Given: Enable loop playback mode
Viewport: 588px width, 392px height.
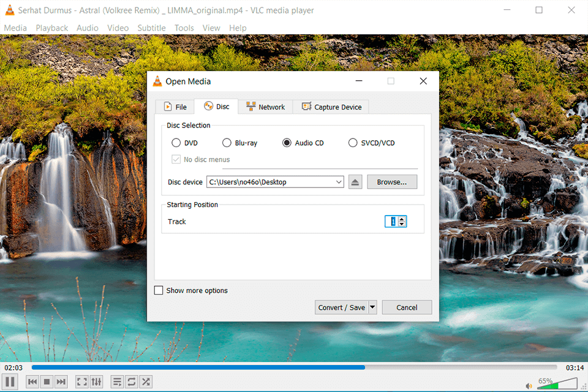Looking at the screenshot, I should (131, 382).
